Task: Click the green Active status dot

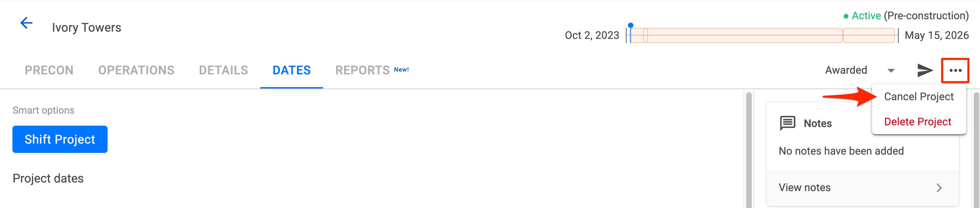Action: (x=846, y=16)
